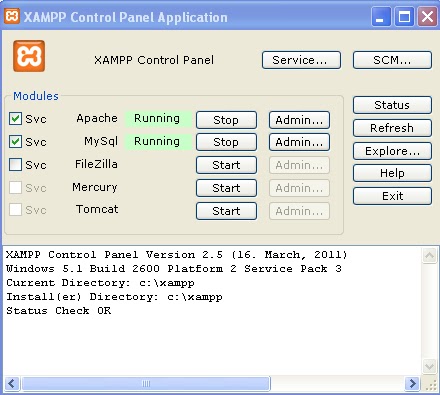The height and width of the screenshot is (395, 440).
Task: Click the XAMPP logo icon in the panel
Action: coord(29,56)
